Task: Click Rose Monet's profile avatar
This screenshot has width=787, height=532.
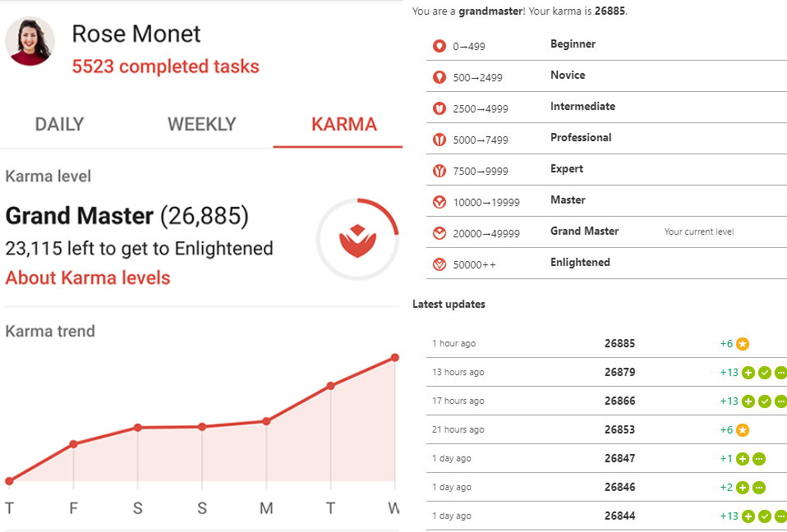Action: point(30,41)
